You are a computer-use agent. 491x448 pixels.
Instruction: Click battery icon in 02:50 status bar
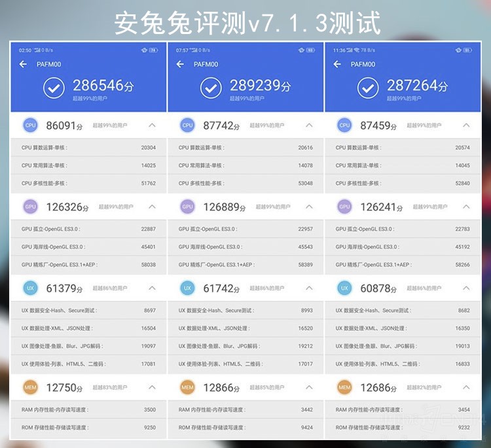click(x=154, y=50)
